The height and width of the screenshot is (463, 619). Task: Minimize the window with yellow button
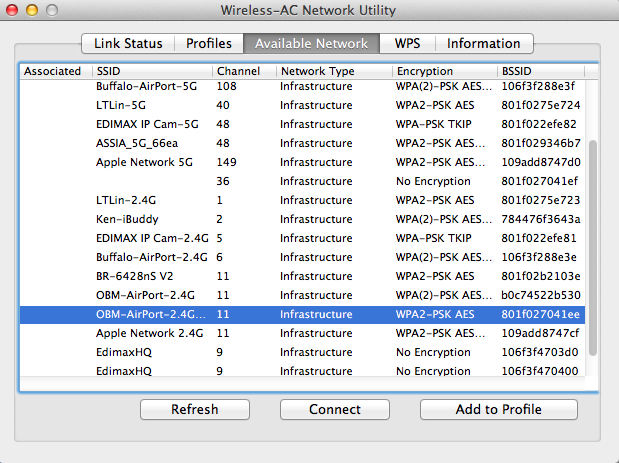coord(32,10)
